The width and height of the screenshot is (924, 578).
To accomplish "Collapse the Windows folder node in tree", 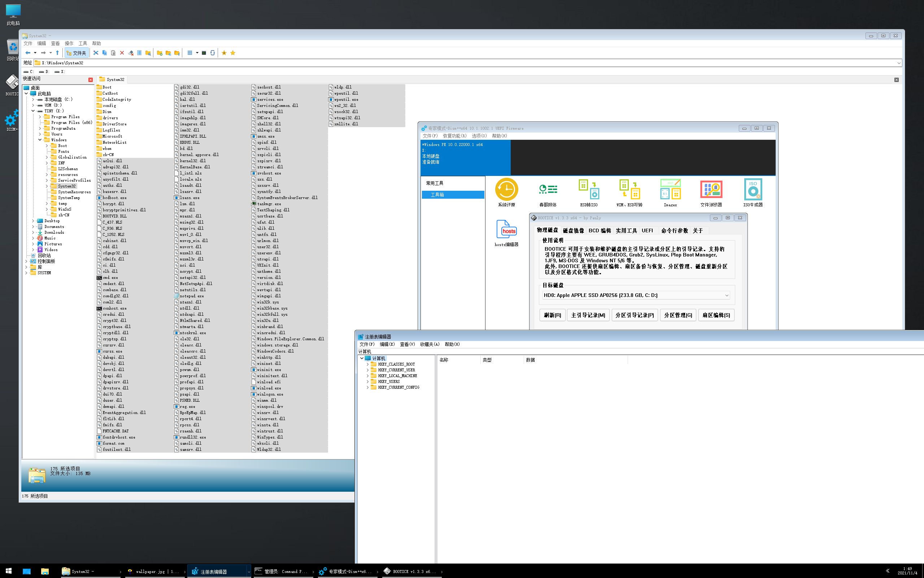I will click(40, 140).
